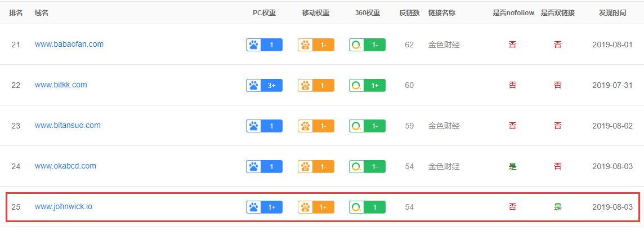Viewport: 644px width, 239px height.
Task: Click the 发现时间 column header
Action: pyautogui.click(x=612, y=13)
